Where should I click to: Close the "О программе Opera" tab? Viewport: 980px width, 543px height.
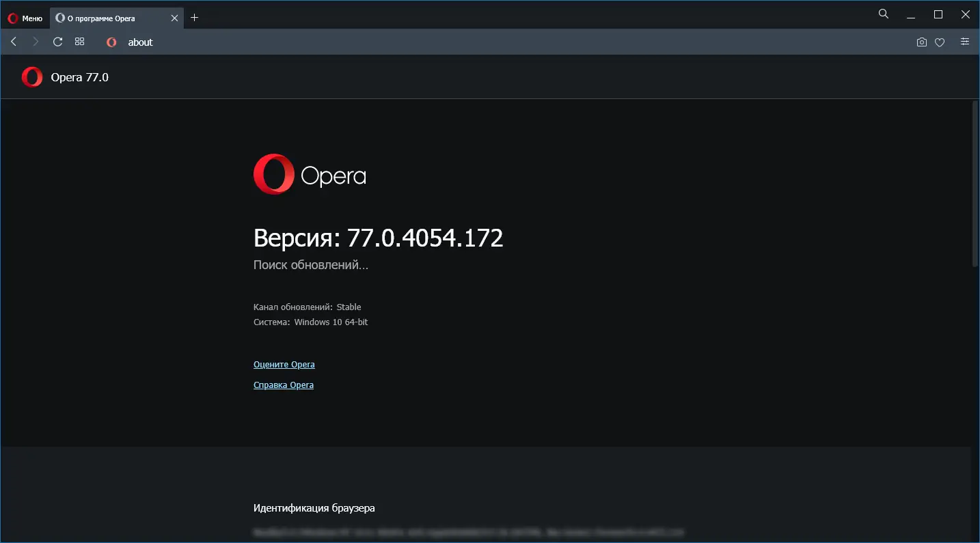point(174,18)
